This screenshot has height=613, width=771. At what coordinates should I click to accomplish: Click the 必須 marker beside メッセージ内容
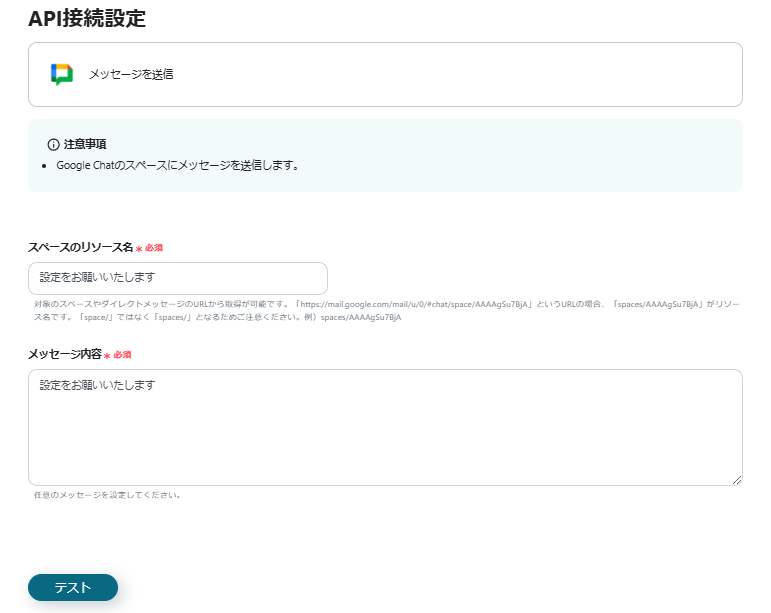click(x=118, y=355)
